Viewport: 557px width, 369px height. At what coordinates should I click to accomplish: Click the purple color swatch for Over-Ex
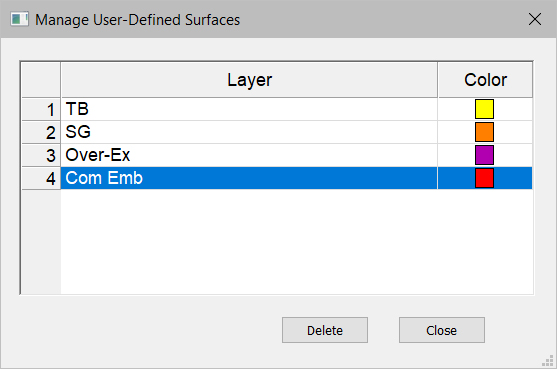(484, 155)
